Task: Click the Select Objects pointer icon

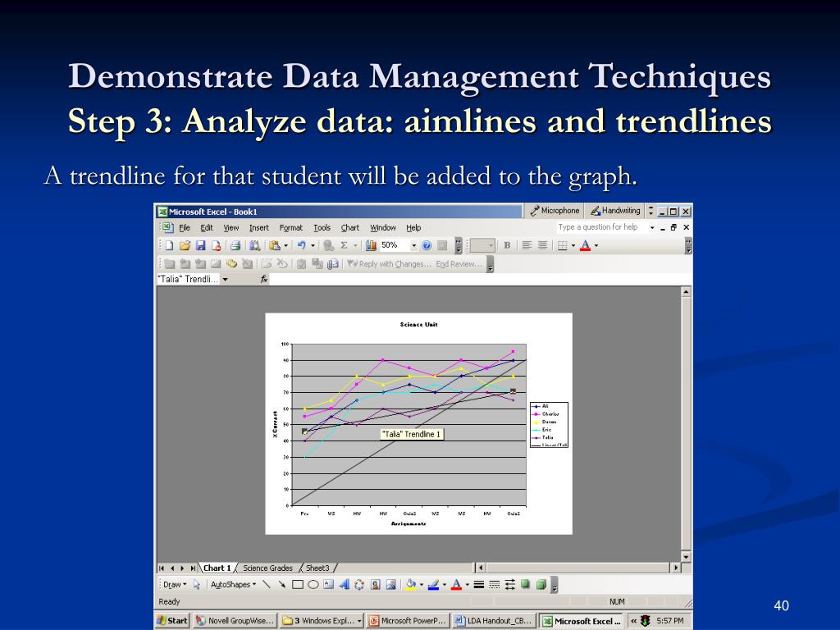Action: 197,584
